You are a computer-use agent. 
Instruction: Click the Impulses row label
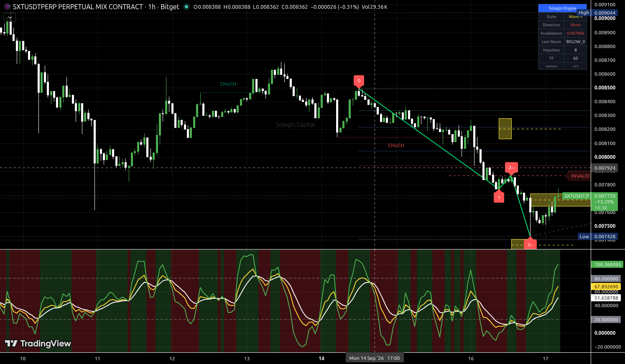[551, 50]
